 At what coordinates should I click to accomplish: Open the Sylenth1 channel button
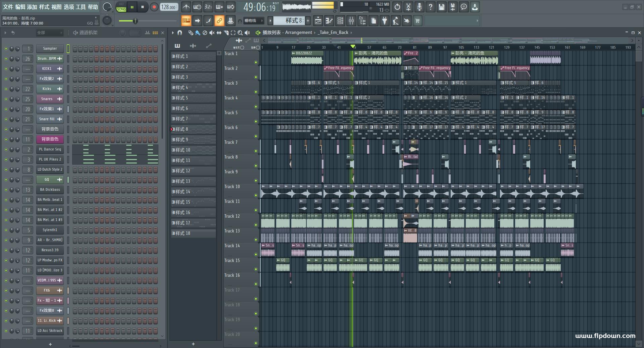50,230
